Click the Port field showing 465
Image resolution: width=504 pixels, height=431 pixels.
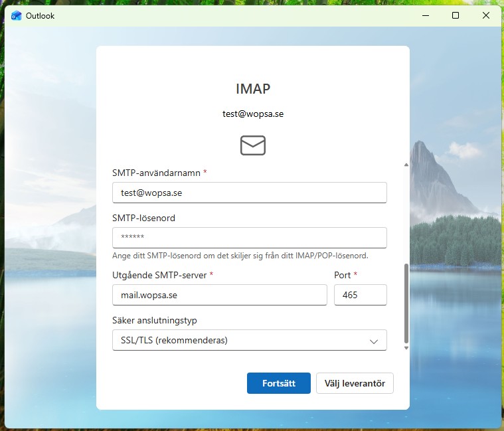click(360, 295)
